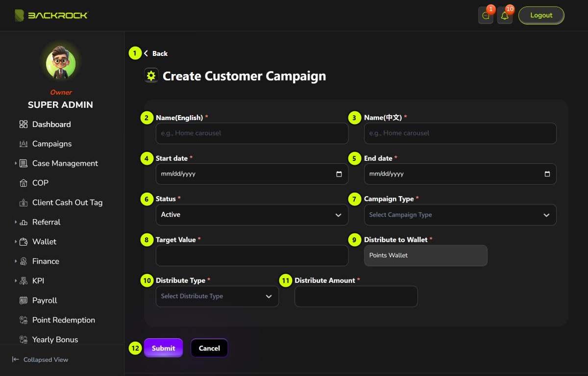
Task: Focus the Distribute Amount input field
Action: click(356, 296)
